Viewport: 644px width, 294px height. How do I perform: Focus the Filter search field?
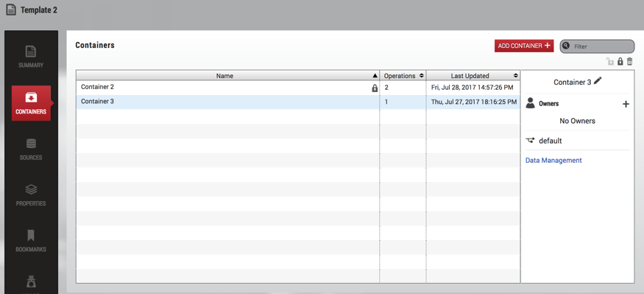coord(597,46)
